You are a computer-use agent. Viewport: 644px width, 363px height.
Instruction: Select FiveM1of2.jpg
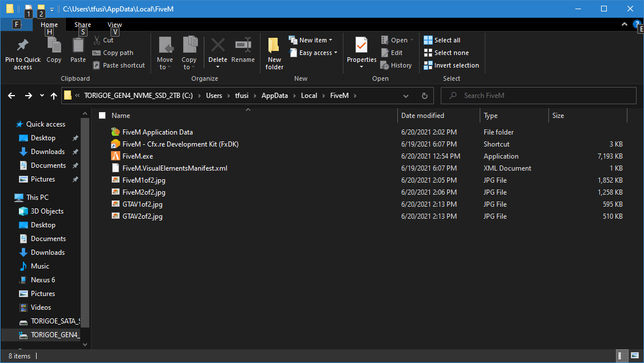tap(144, 180)
